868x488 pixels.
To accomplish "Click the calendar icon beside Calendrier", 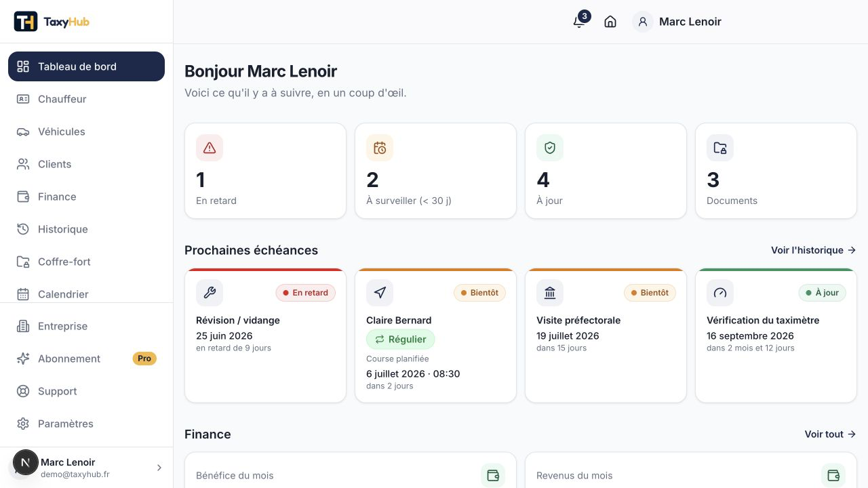I will (x=23, y=294).
